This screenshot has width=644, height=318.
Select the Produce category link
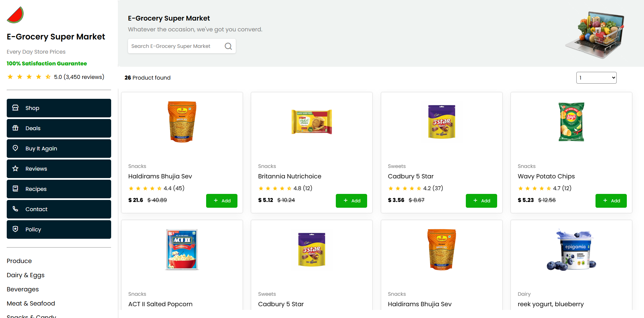tap(19, 261)
